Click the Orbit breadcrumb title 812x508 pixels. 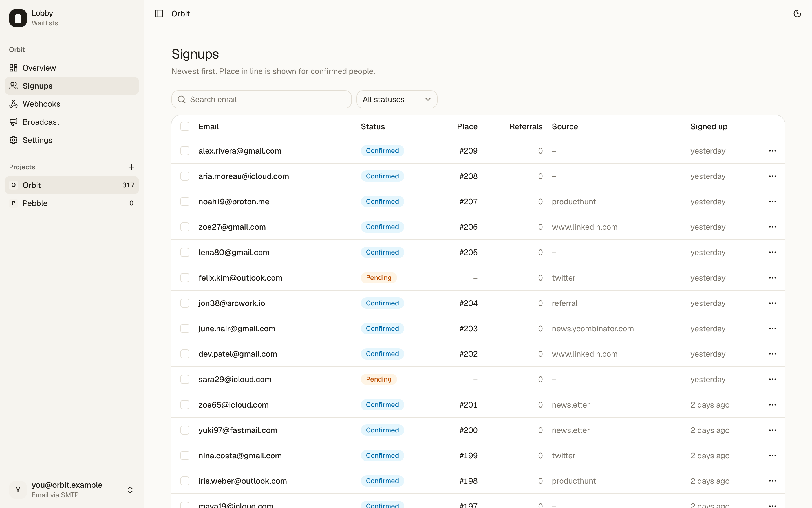point(180,14)
